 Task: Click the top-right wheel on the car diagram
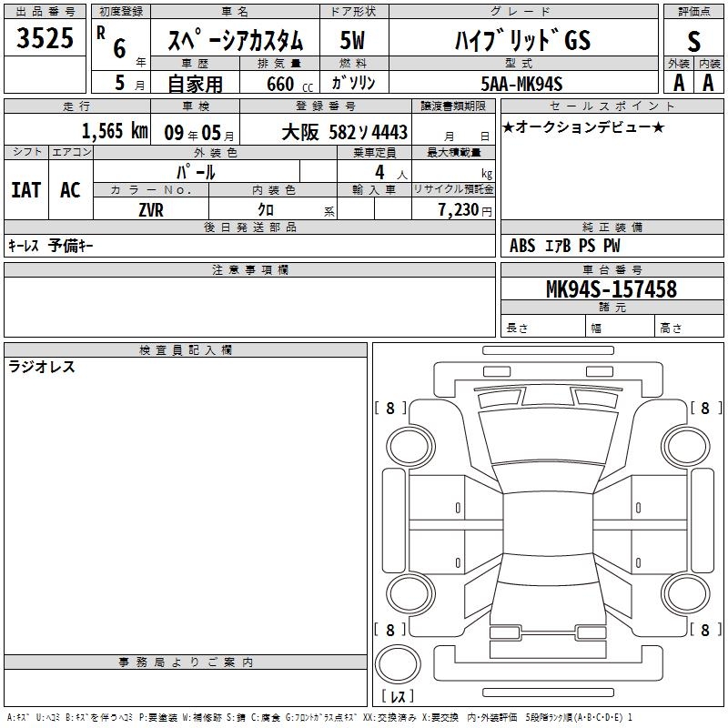point(684,441)
